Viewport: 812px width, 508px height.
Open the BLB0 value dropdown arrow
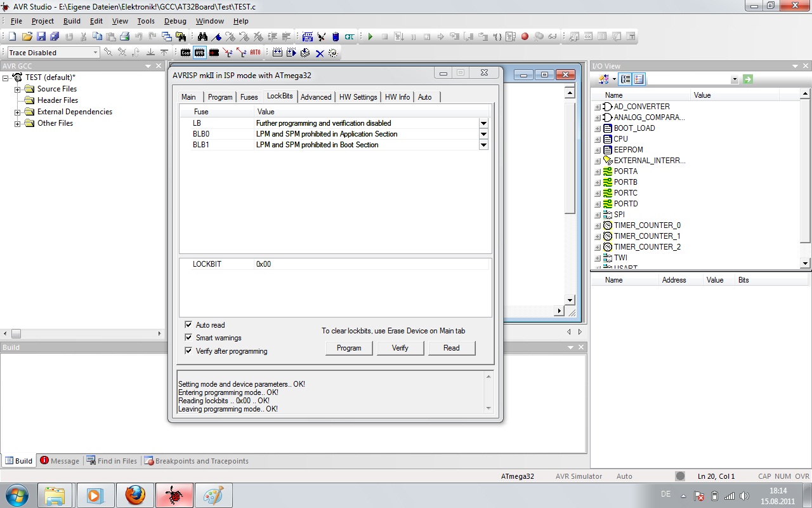pyautogui.click(x=483, y=134)
